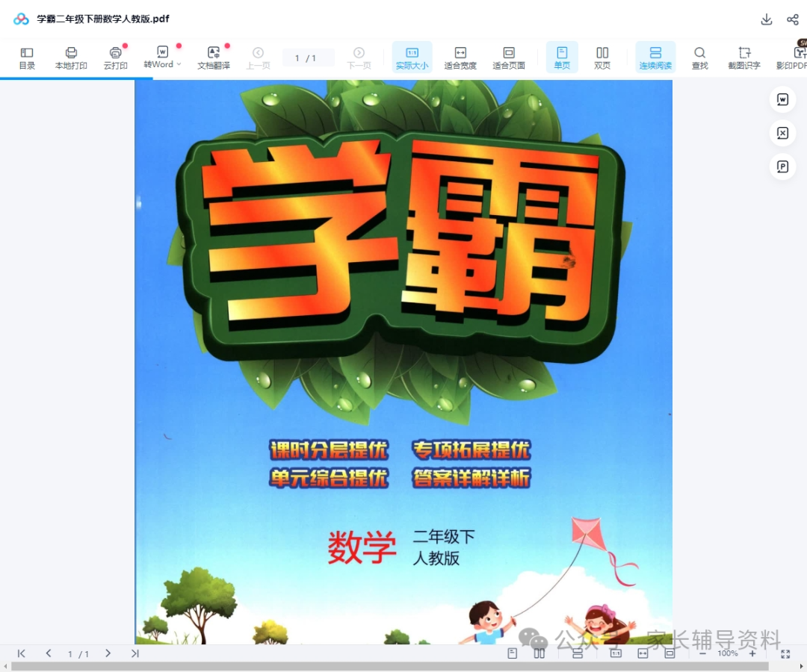The image size is (807, 672).
Task: Switch to 双页 double page mode
Action: point(602,58)
